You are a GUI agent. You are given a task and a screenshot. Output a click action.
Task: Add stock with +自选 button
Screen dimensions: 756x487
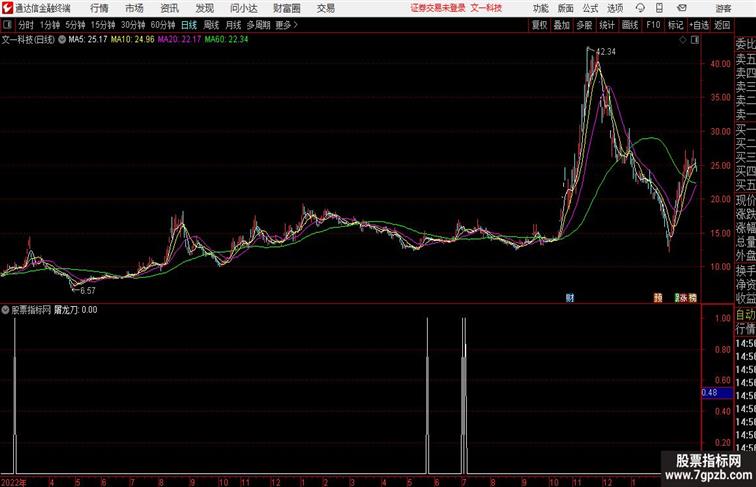[699, 25]
